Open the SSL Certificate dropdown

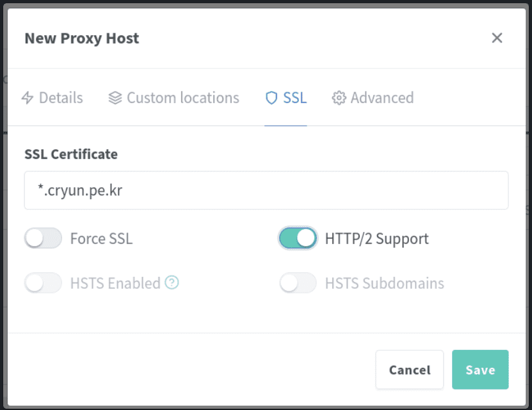coord(266,190)
